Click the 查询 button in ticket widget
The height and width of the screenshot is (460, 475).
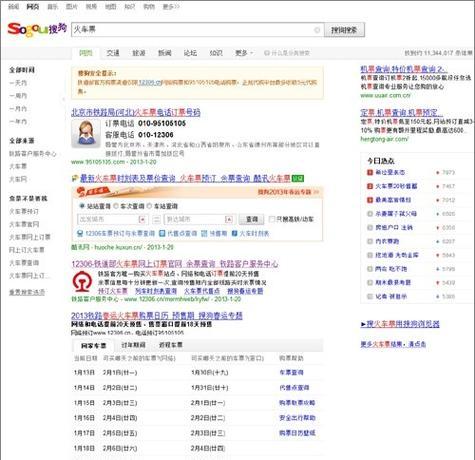252,219
